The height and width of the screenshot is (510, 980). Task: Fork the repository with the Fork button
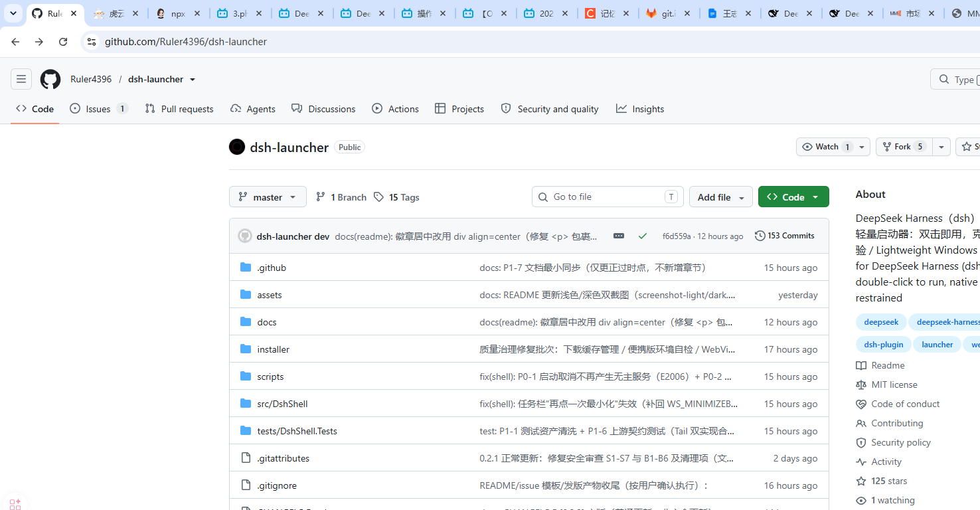click(x=904, y=147)
